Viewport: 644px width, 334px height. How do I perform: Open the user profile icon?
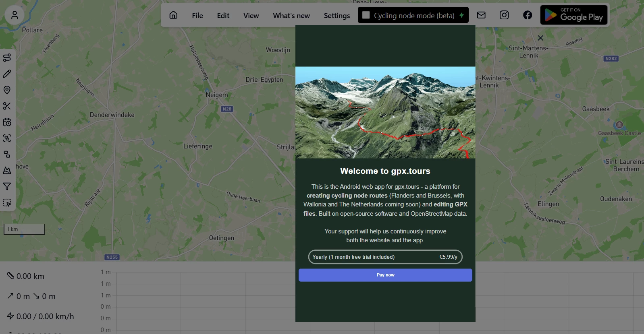(x=15, y=15)
